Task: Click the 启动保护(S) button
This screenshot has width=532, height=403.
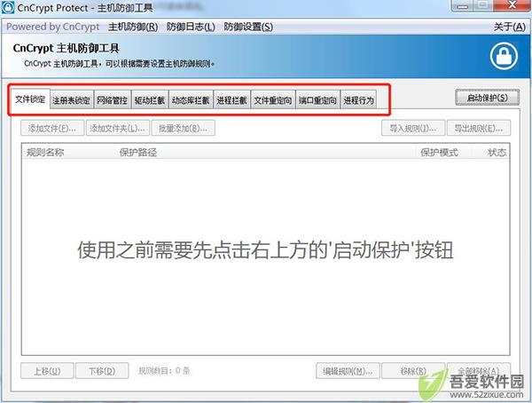Action: (487, 98)
